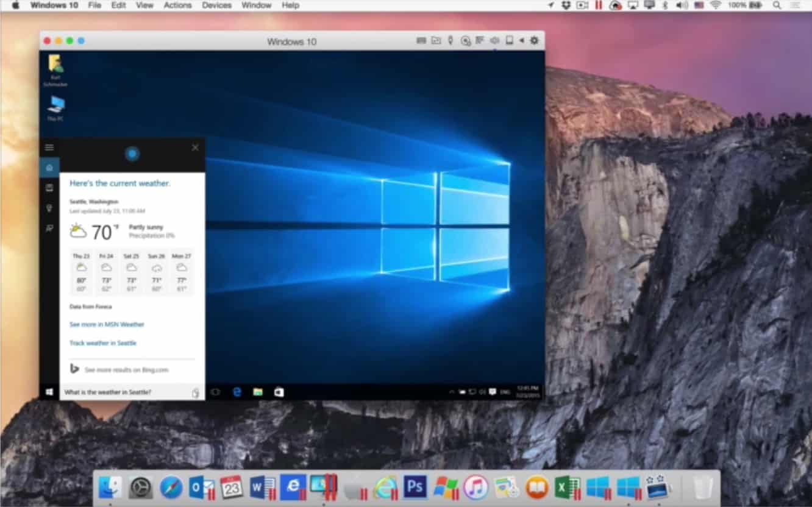Click the keyboard icon in Parallels toolbar
The height and width of the screenshot is (507, 812).
421,41
